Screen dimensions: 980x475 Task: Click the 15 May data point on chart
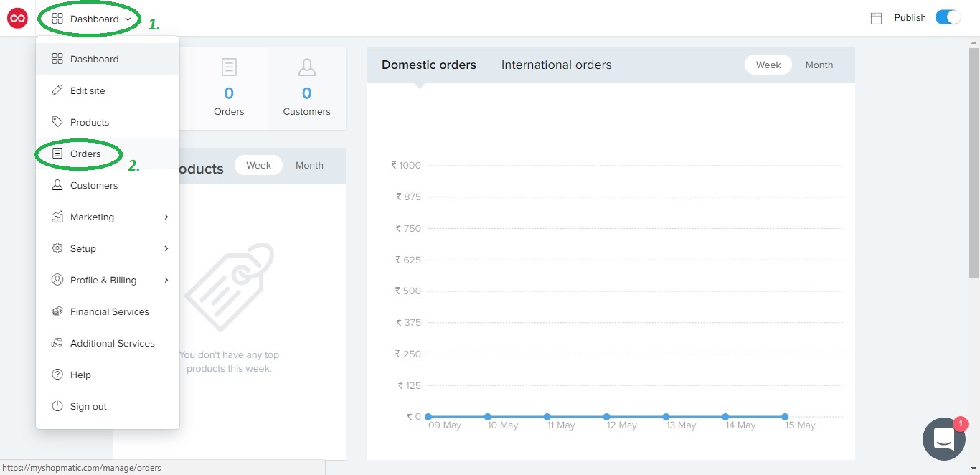tap(785, 417)
